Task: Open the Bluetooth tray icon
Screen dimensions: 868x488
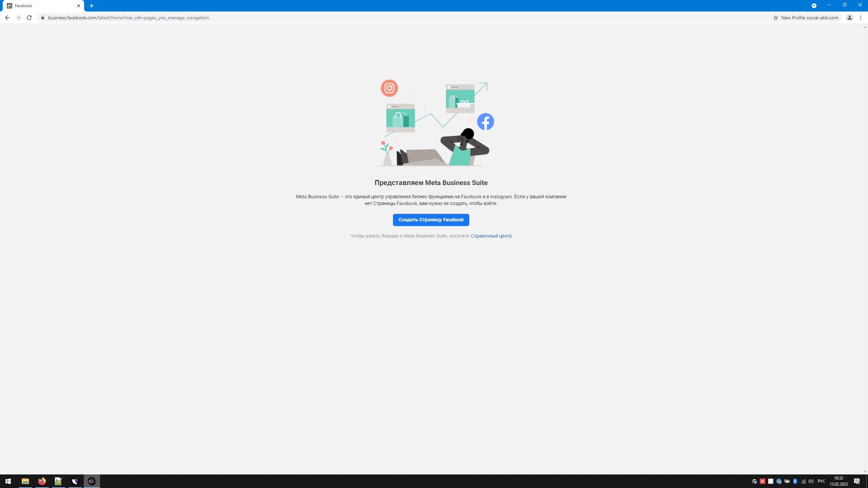Action: tap(795, 481)
